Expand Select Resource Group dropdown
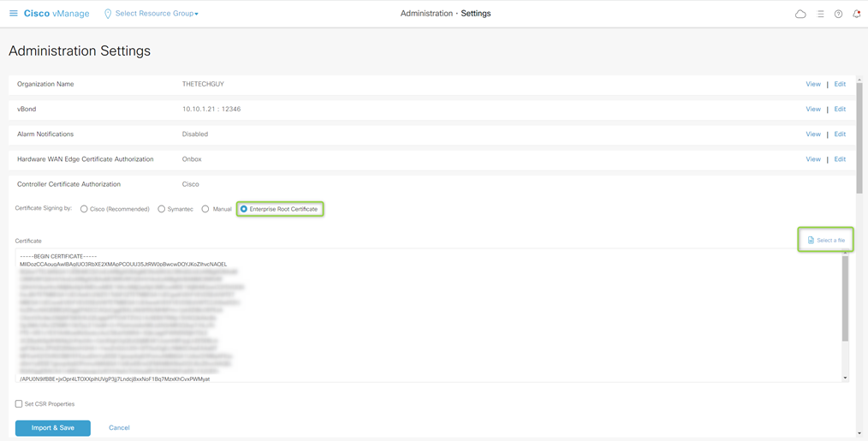The width and height of the screenshot is (868, 441). (x=158, y=14)
